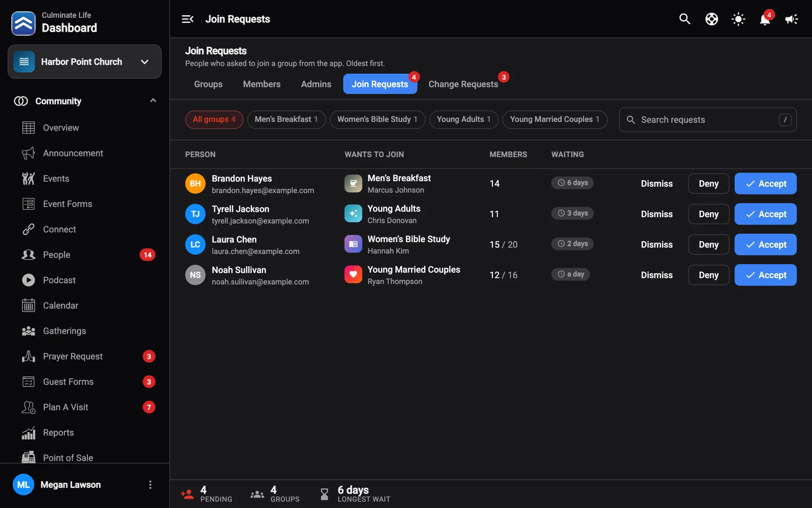This screenshot has width=812, height=508.
Task: Open the search icon in top bar
Action: [x=685, y=19]
